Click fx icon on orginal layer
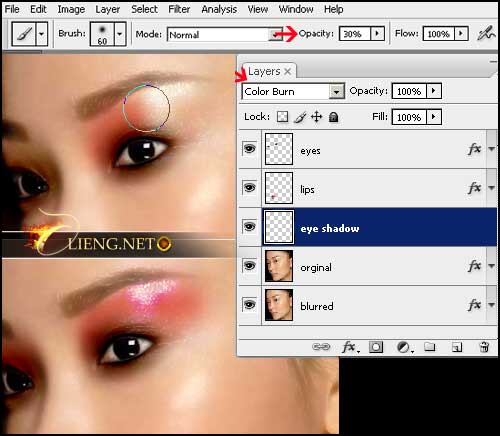Viewport: 500px width, 436px height. 474,266
